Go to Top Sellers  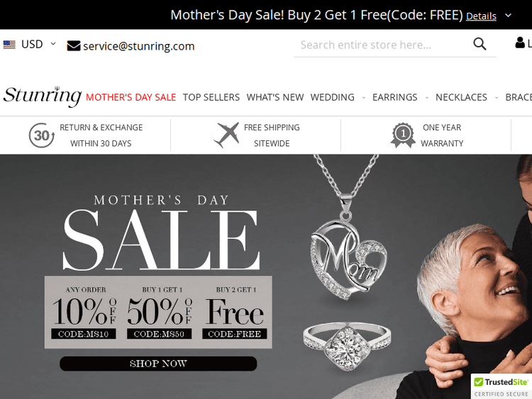click(x=211, y=97)
